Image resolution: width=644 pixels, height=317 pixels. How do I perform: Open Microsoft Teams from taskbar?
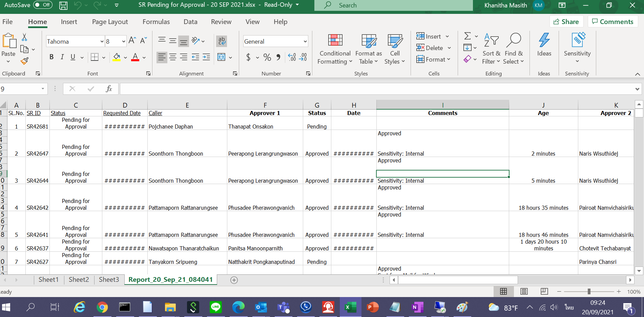[283, 307]
